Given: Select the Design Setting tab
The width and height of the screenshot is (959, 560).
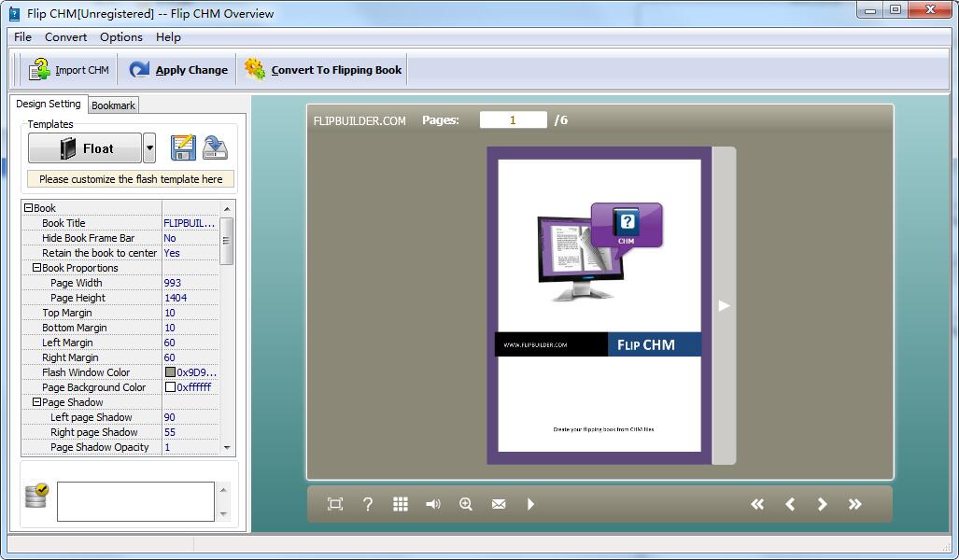Looking at the screenshot, I should (49, 104).
